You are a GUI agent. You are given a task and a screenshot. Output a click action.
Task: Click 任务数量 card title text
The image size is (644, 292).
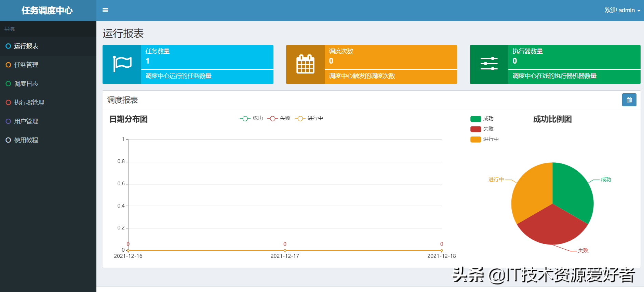pyautogui.click(x=158, y=51)
